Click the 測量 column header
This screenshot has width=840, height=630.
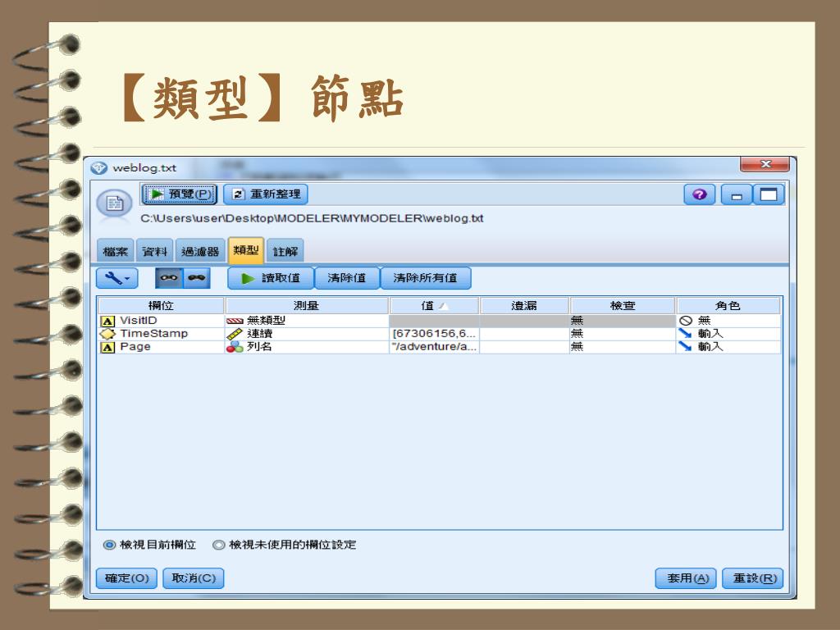[x=306, y=305]
